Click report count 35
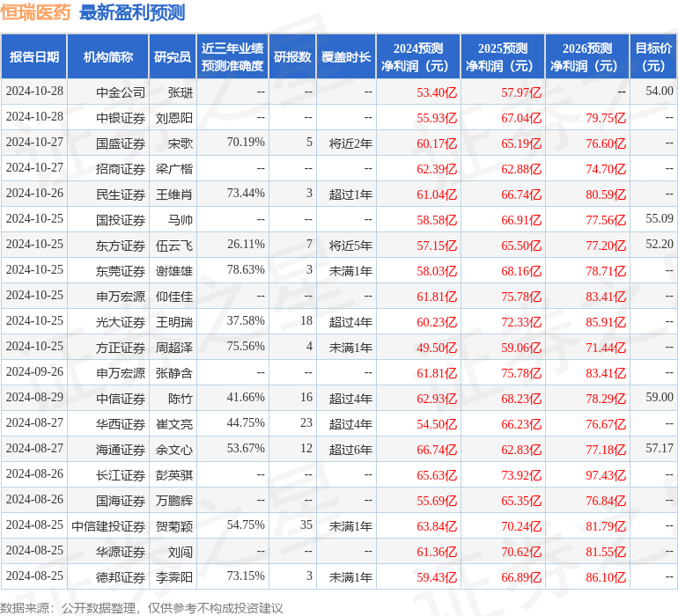Screen dimensions: 678x616 pos(306,524)
